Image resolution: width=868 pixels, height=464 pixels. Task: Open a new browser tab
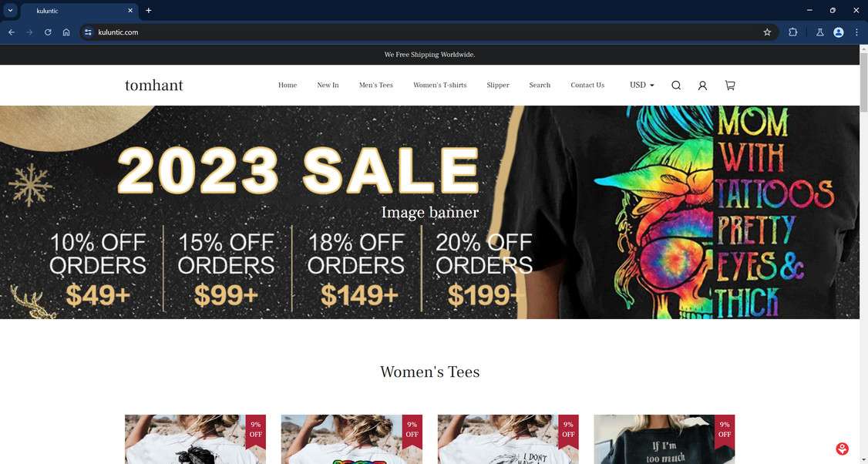[148, 11]
